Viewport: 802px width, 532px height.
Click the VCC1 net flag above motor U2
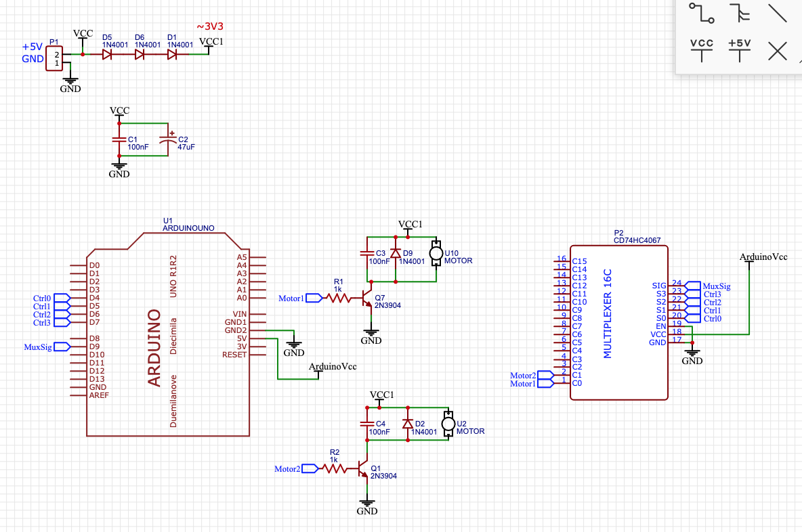click(381, 395)
